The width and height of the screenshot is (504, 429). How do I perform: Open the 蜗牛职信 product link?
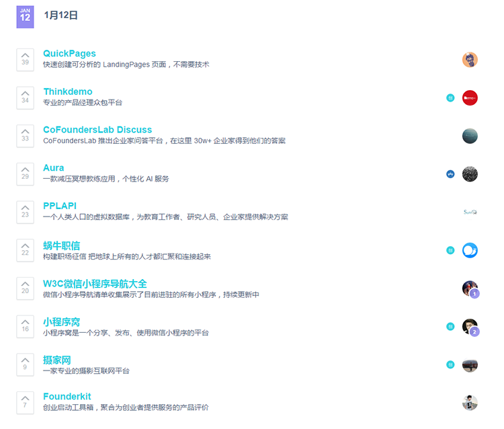(x=61, y=245)
